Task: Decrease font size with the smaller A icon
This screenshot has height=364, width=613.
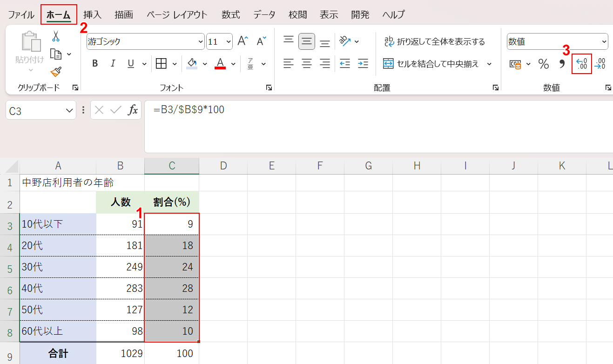Action: coord(262,41)
